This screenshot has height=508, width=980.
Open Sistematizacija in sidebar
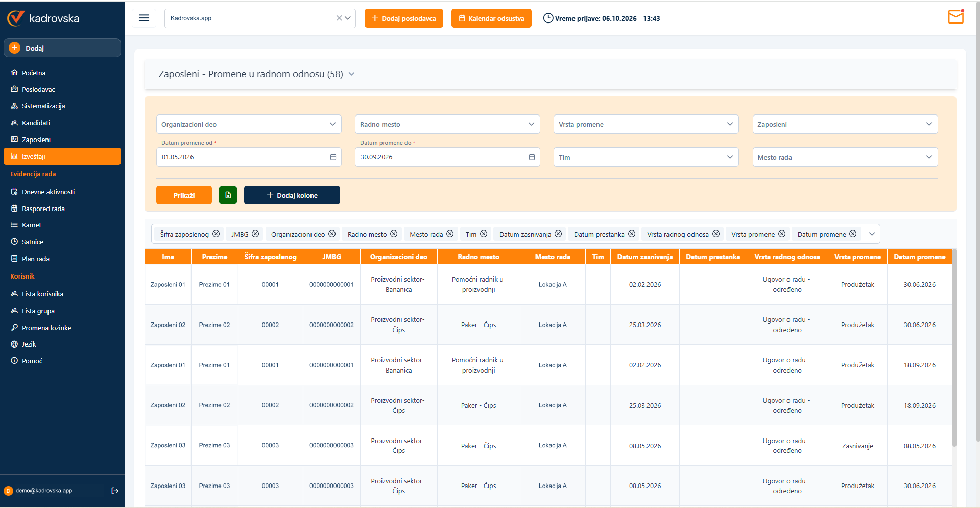point(62,106)
